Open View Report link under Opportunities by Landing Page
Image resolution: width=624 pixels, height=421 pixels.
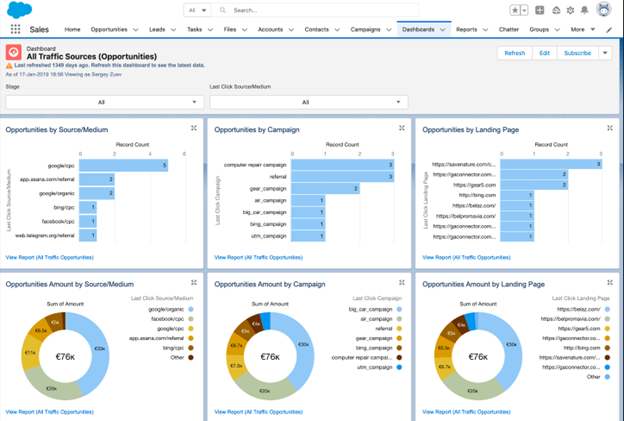click(x=466, y=257)
